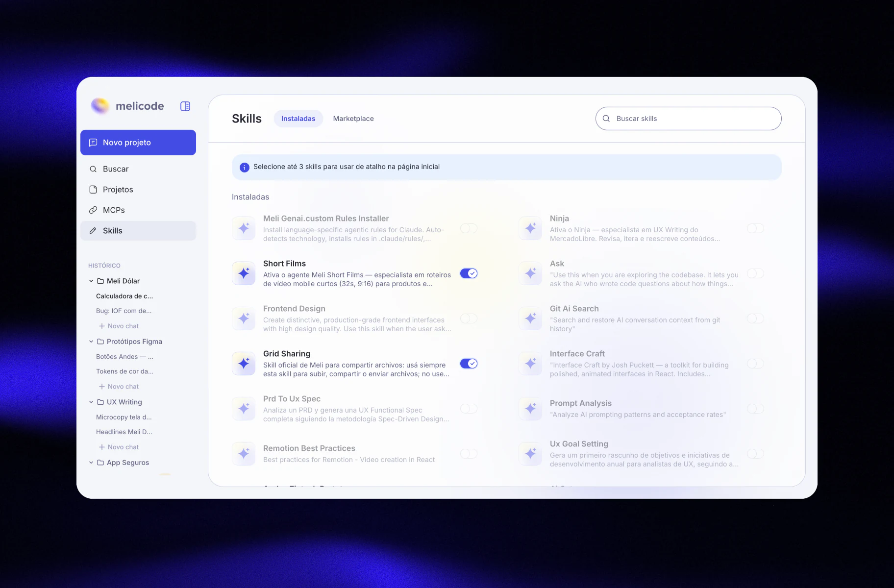Select Skills in the sidebar
Image resolution: width=894 pixels, height=588 pixels.
pos(138,231)
